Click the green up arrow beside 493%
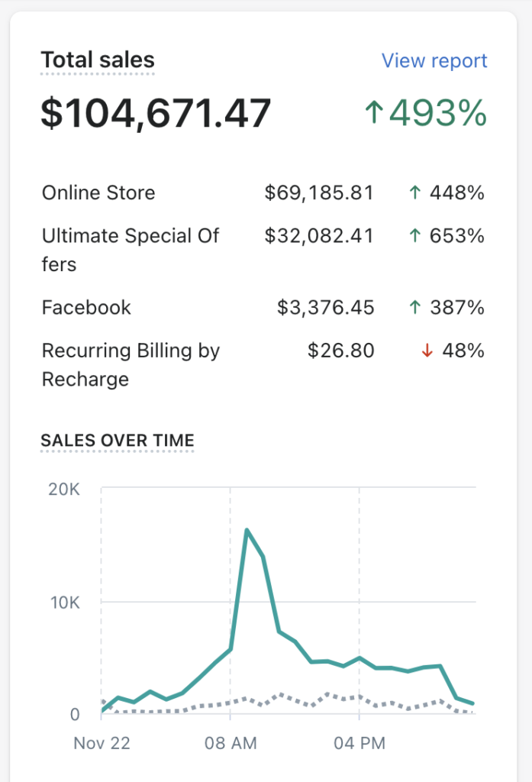Viewport: 532px width, 782px height. 374,113
